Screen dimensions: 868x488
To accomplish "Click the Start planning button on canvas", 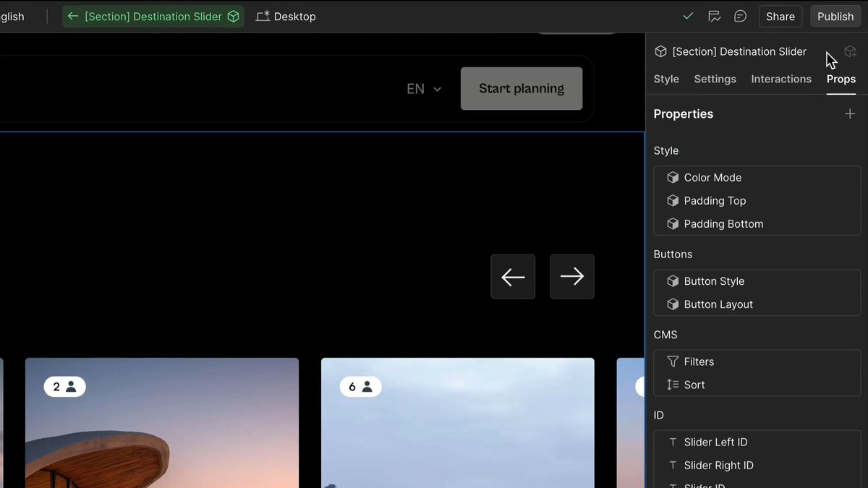I will click(522, 88).
